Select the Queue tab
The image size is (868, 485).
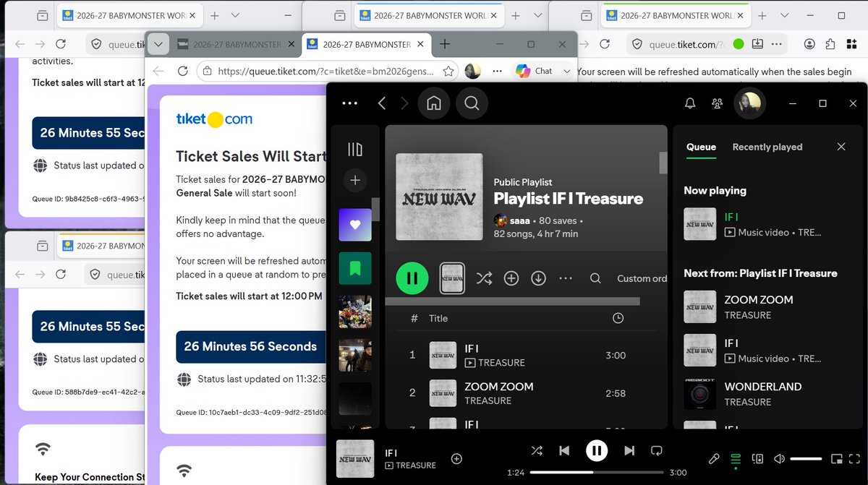point(701,147)
